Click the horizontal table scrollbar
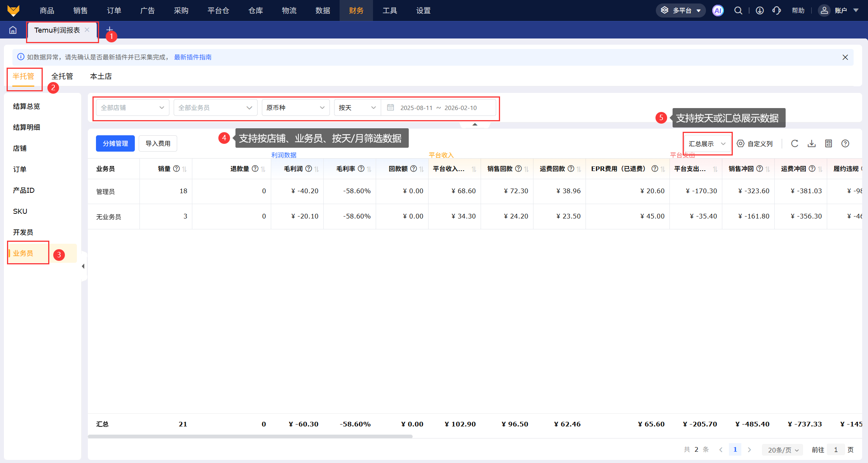 (250, 436)
